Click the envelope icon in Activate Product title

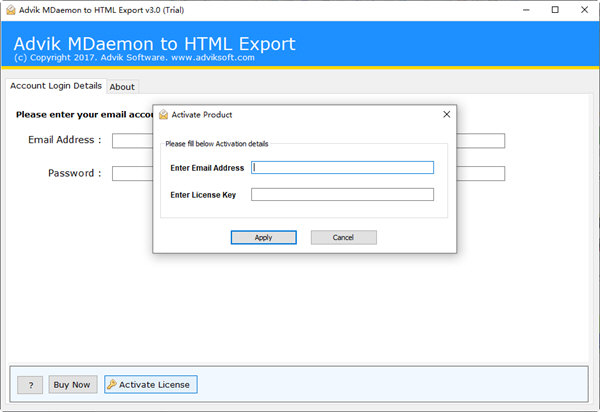point(163,115)
